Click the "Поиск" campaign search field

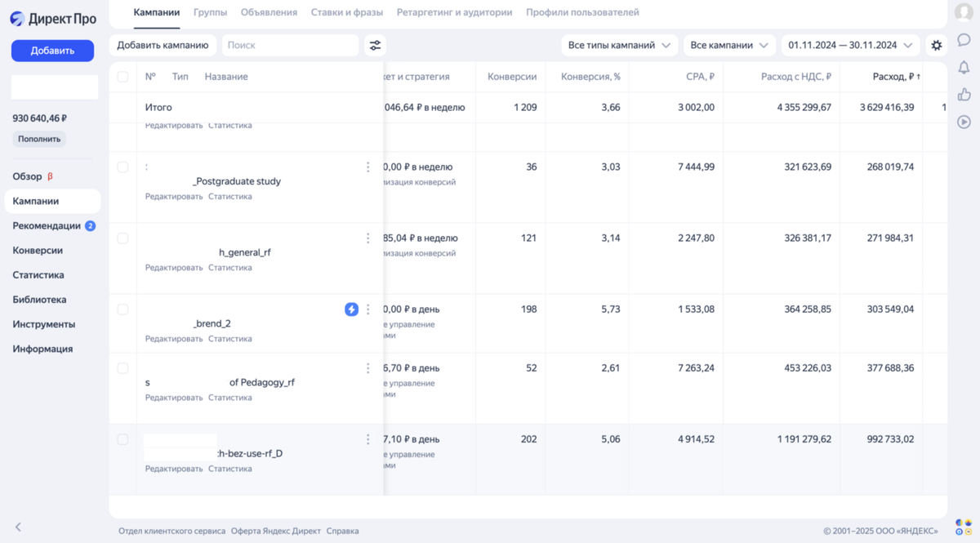290,46
